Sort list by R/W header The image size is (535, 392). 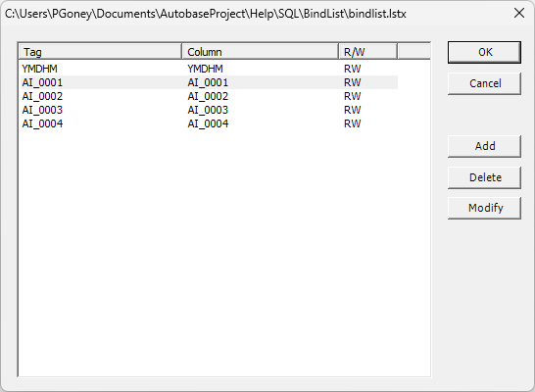[x=368, y=52]
